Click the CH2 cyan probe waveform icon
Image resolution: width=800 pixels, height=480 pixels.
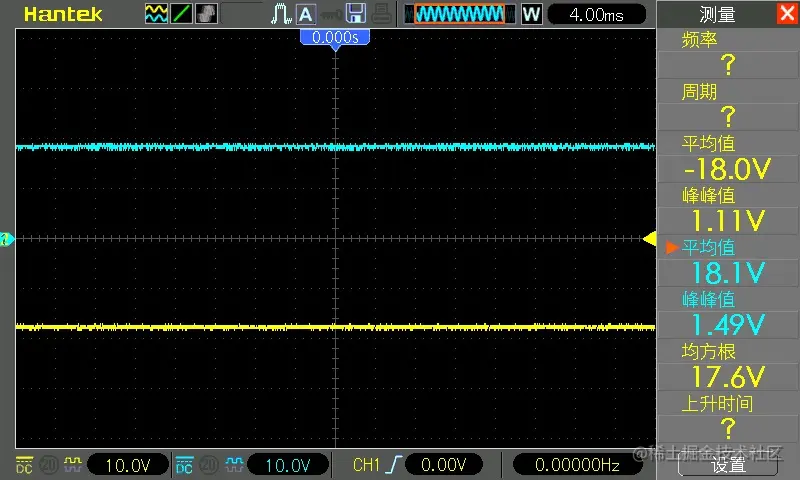tap(234, 465)
